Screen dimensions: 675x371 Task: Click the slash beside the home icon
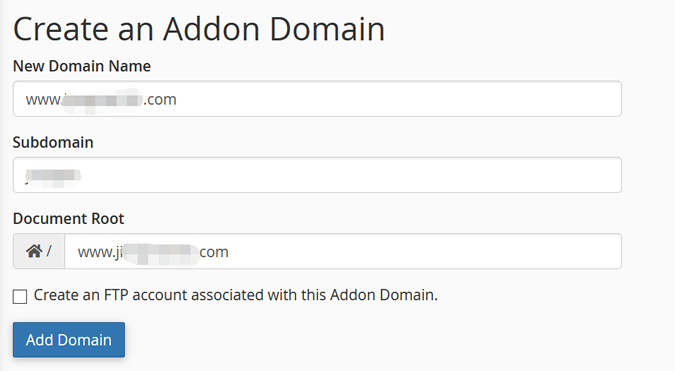pos(49,250)
